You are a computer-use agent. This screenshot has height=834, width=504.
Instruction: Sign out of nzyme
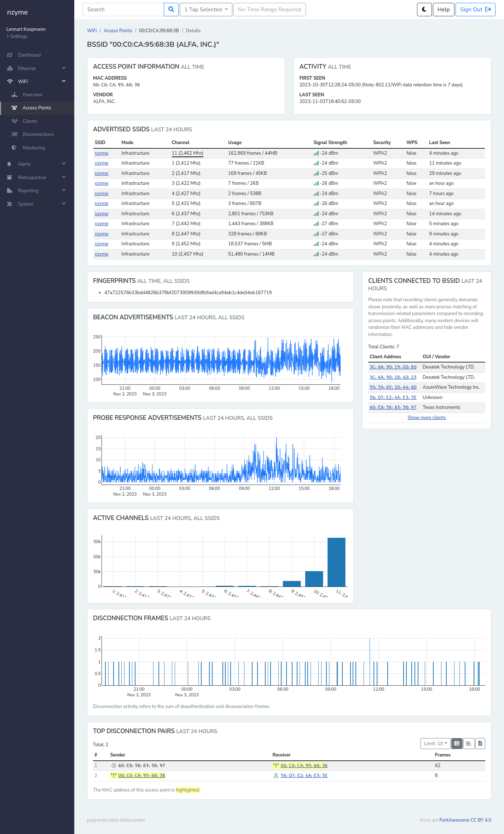pos(475,10)
